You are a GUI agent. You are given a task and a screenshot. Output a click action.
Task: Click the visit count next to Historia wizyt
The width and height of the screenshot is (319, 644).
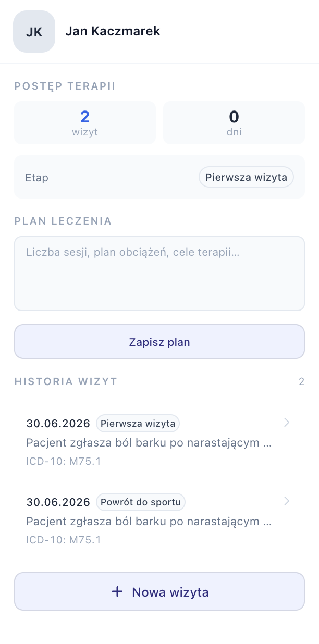click(301, 382)
